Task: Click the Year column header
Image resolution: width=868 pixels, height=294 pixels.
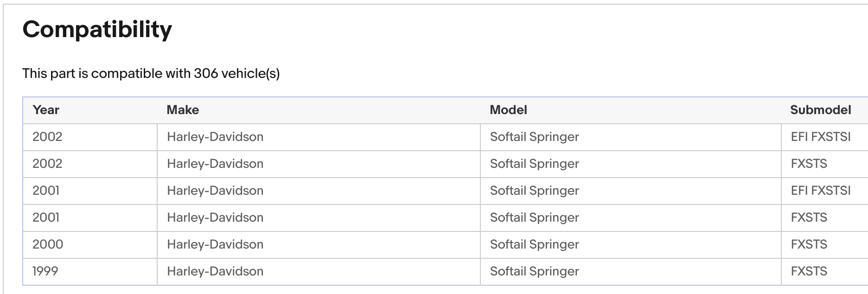Action: 46,110
